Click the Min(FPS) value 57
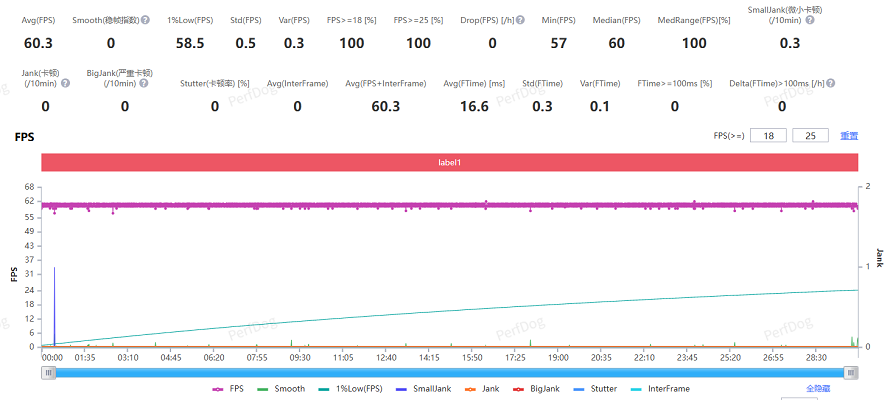The image size is (890, 400). click(559, 44)
